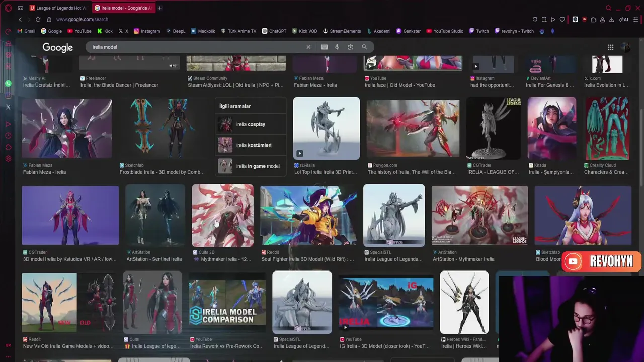Image resolution: width=644 pixels, height=362 pixels.
Task: Select the related search irelia kostümleri
Action: click(251, 145)
